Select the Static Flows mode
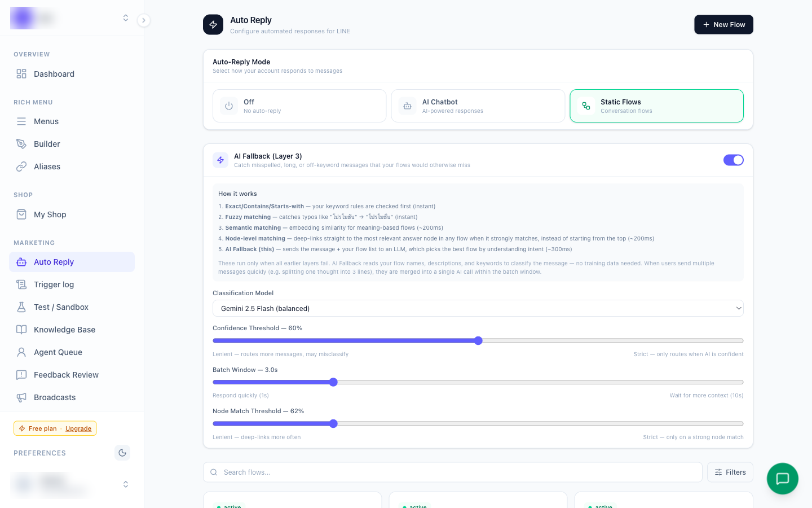The height and width of the screenshot is (508, 812). click(656, 106)
